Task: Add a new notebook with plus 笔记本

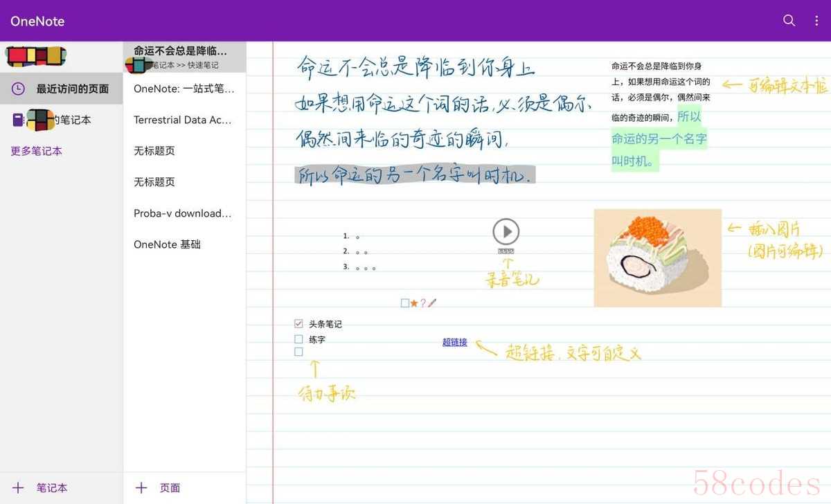Action: point(40,488)
